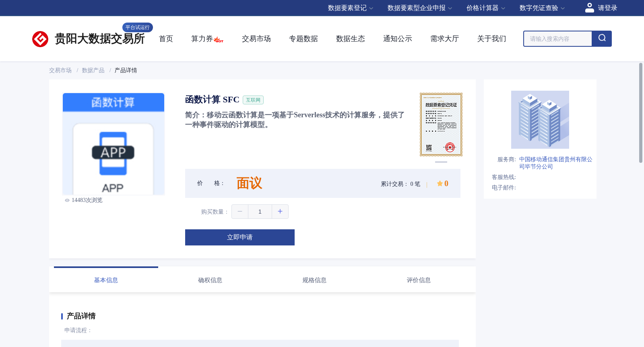Click the service provider building image

(540, 120)
